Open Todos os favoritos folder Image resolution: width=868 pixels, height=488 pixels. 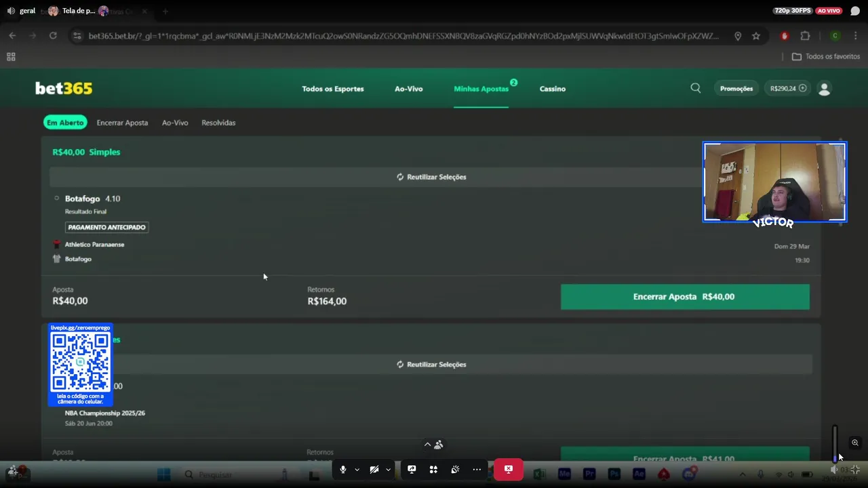826,57
